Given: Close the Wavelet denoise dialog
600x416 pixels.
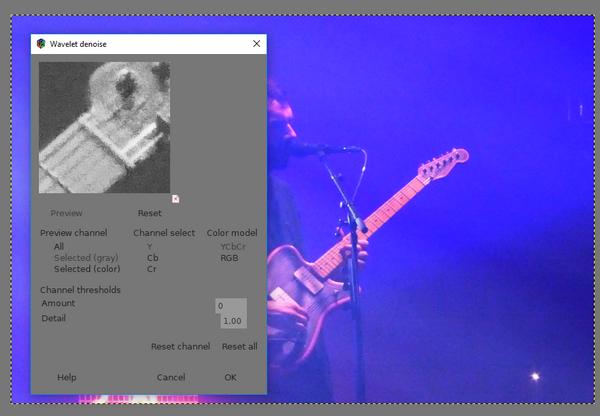Looking at the screenshot, I should [256, 44].
